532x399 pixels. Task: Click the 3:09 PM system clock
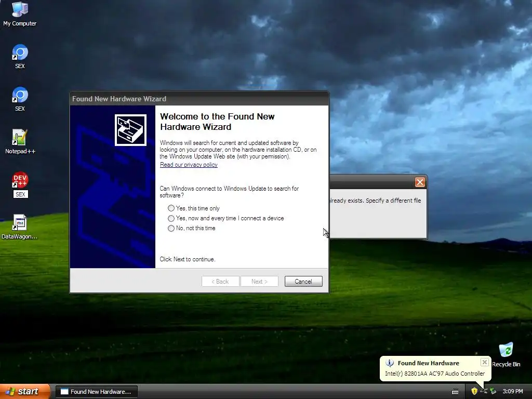pyautogui.click(x=513, y=391)
